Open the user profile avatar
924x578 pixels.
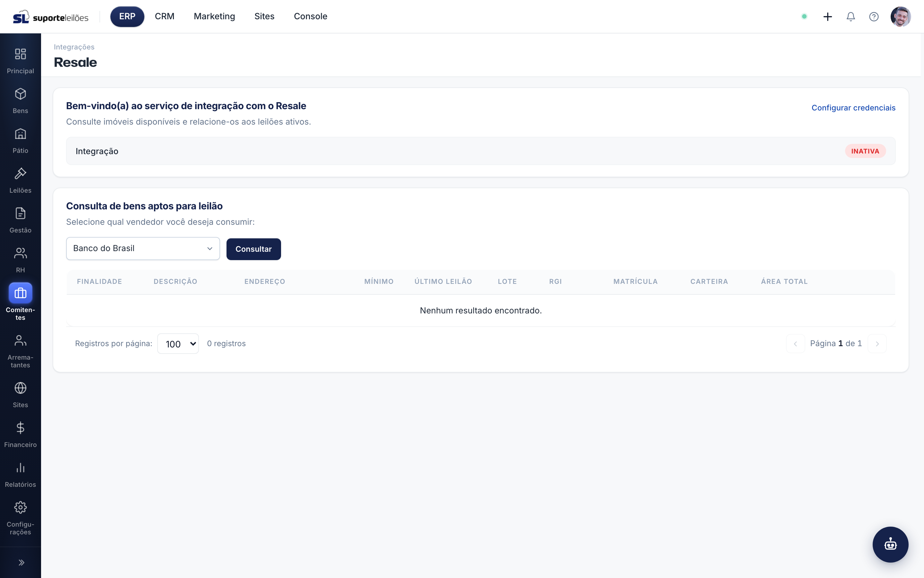coord(901,16)
